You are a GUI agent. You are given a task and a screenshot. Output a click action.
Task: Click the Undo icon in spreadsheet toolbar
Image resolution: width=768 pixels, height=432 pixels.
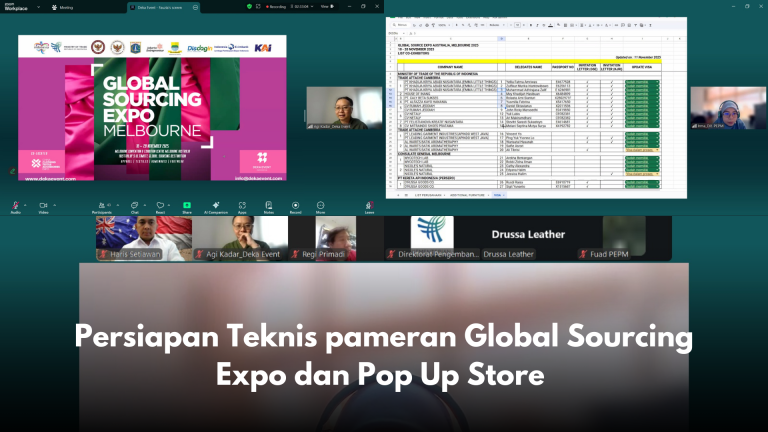[x=414, y=25]
